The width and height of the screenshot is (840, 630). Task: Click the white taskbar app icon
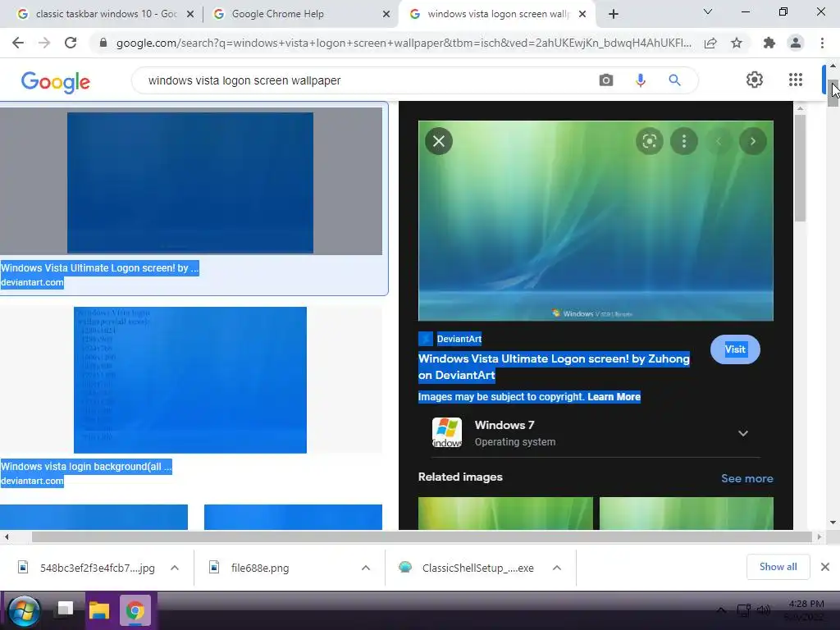tap(65, 609)
